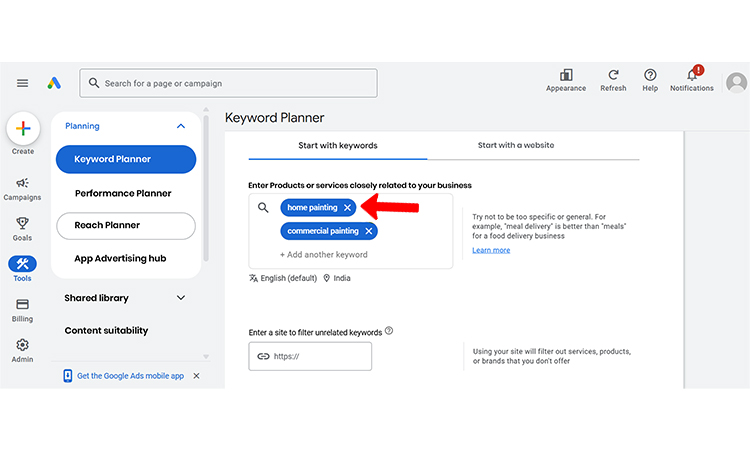Click the link icon in site field
750x450 pixels.
264,356
